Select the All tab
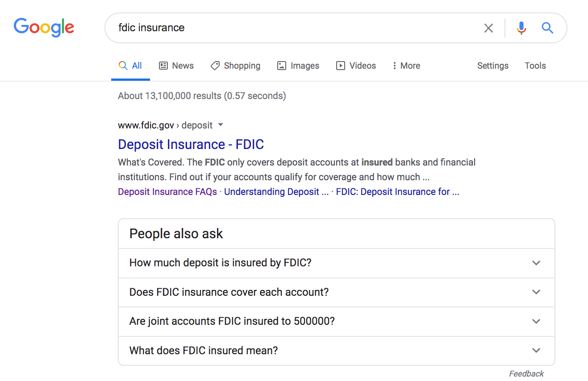This screenshot has width=588, height=381. (130, 66)
